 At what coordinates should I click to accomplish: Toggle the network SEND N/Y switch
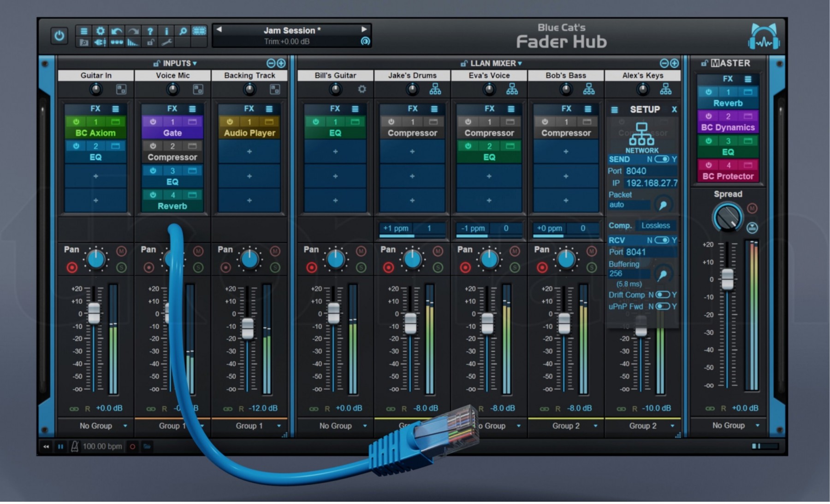click(662, 159)
